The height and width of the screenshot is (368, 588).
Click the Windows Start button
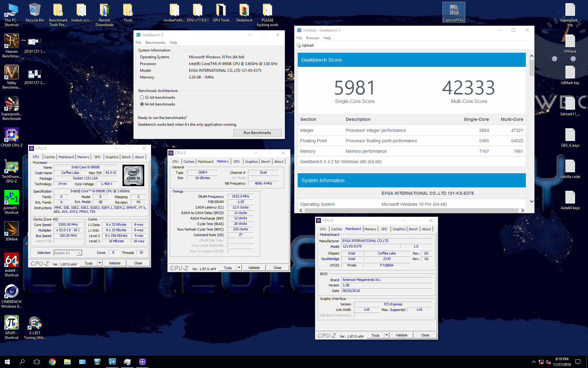7,362
